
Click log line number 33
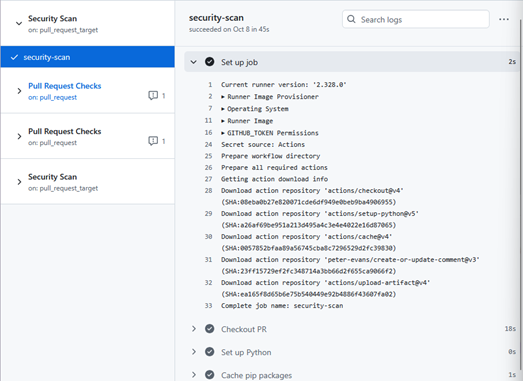(208, 306)
